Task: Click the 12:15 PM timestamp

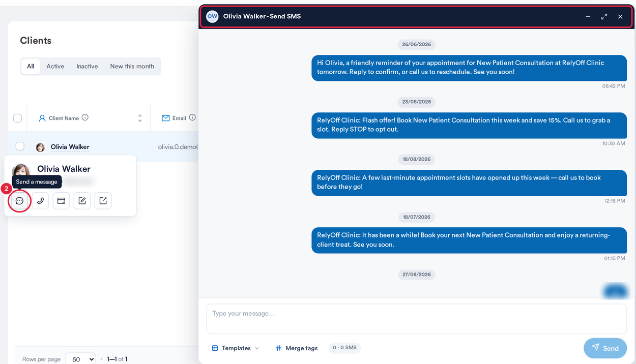Action: pyautogui.click(x=615, y=201)
